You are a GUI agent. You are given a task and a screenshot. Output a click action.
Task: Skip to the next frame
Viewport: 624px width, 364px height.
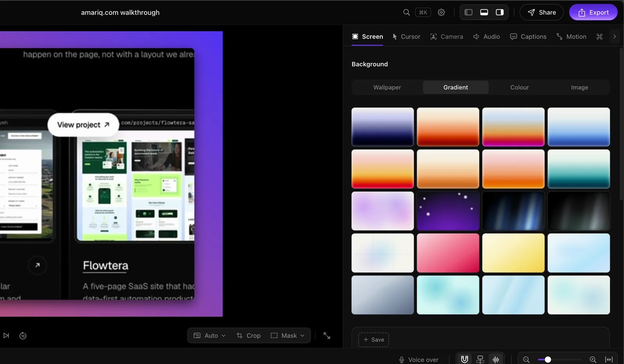(6, 336)
